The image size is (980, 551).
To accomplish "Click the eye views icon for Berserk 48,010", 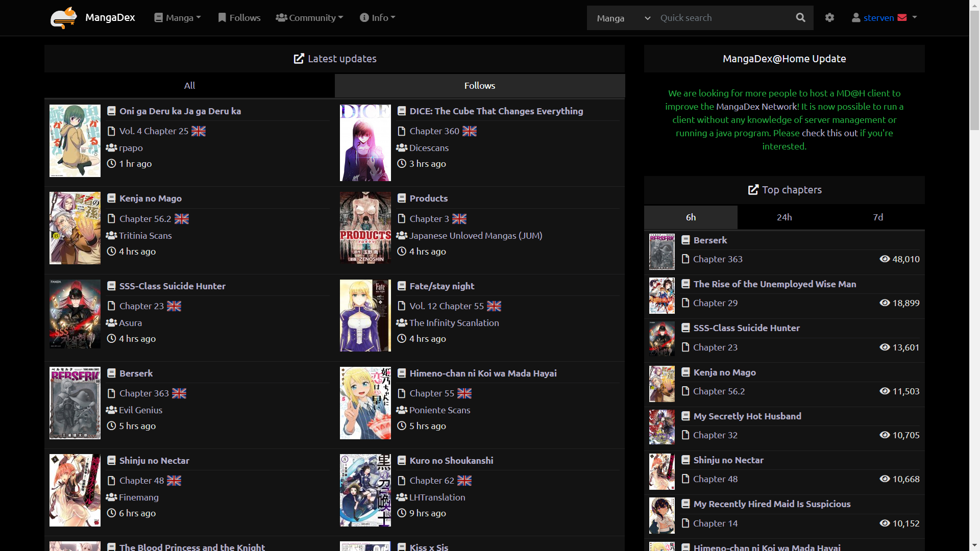I will (885, 259).
